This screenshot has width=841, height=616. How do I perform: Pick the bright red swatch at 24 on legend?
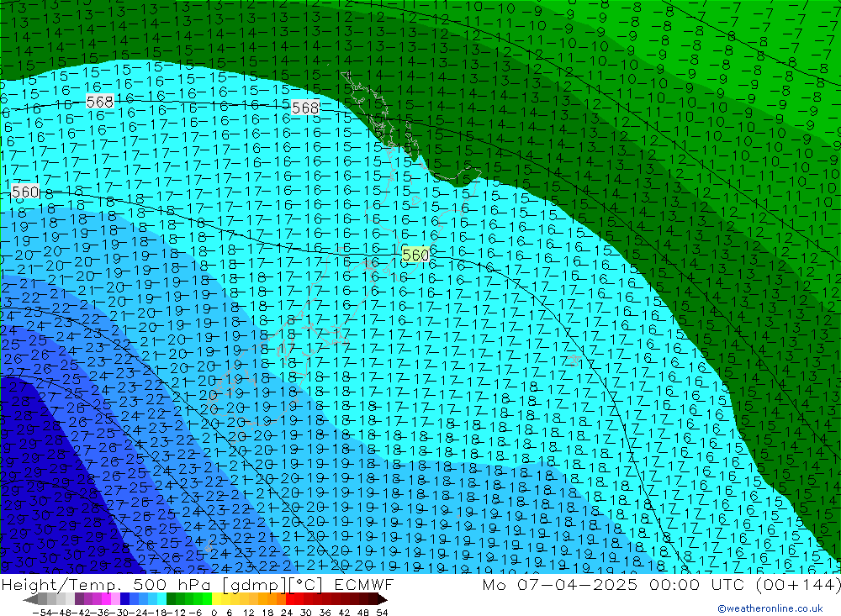[291, 599]
